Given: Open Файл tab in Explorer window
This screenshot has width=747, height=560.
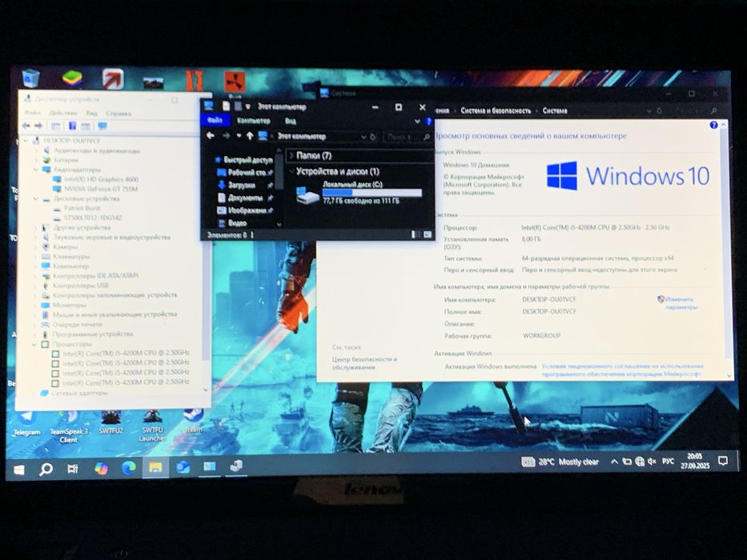Looking at the screenshot, I should click(215, 121).
